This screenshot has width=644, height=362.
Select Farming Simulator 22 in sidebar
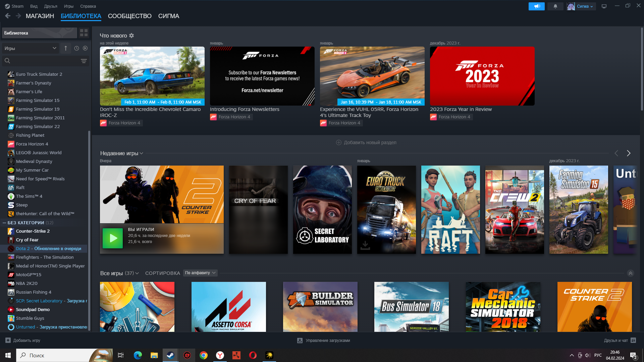pos(38,126)
